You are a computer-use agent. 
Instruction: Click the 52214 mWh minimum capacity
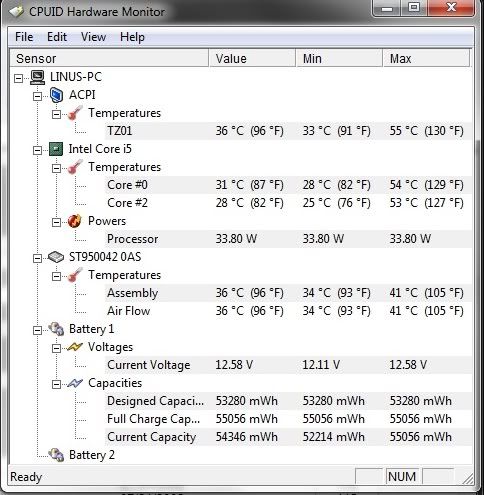[x=333, y=437]
